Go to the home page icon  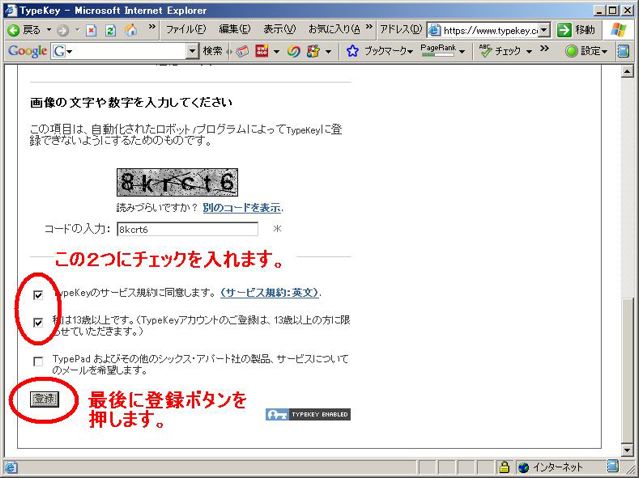131,30
